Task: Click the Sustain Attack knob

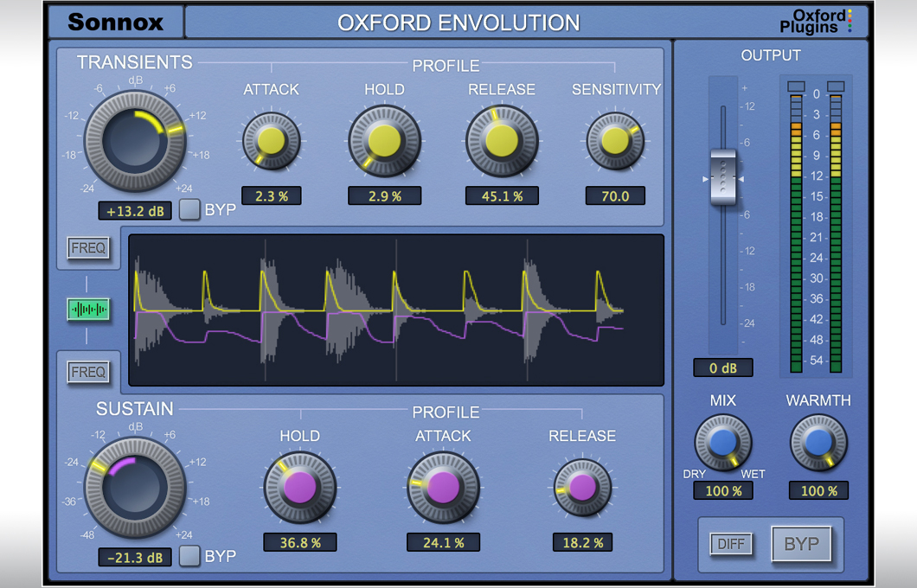Action: 443,488
